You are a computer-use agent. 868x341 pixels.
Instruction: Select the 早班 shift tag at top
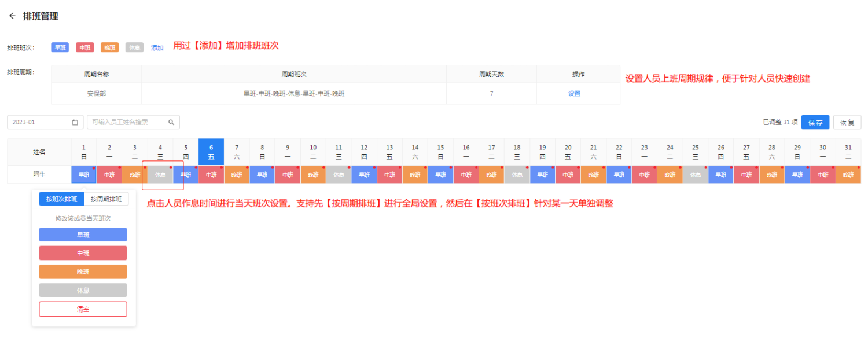click(x=60, y=47)
